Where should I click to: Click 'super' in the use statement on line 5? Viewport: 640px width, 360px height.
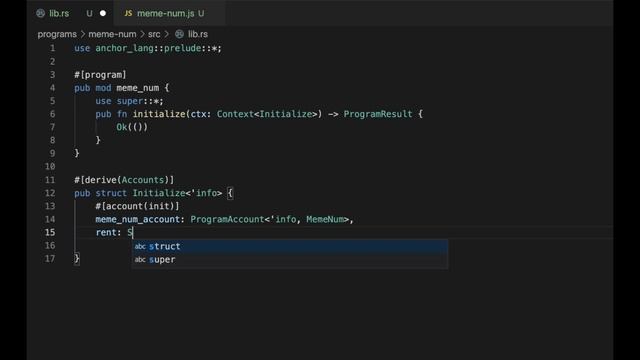click(x=130, y=101)
